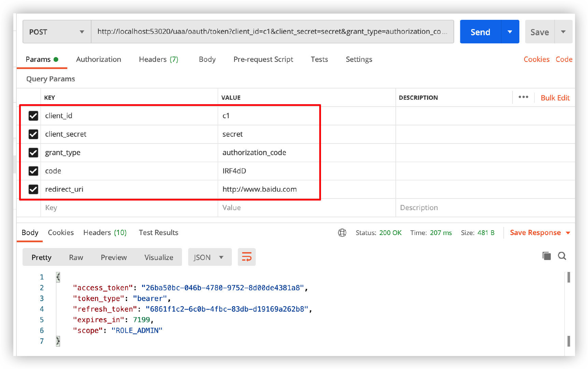The height and width of the screenshot is (369, 588).
Task: Open the Pre-request Script tab
Action: point(263,59)
